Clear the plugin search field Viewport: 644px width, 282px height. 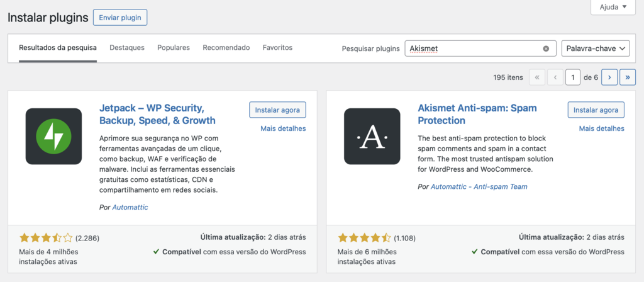(546, 48)
